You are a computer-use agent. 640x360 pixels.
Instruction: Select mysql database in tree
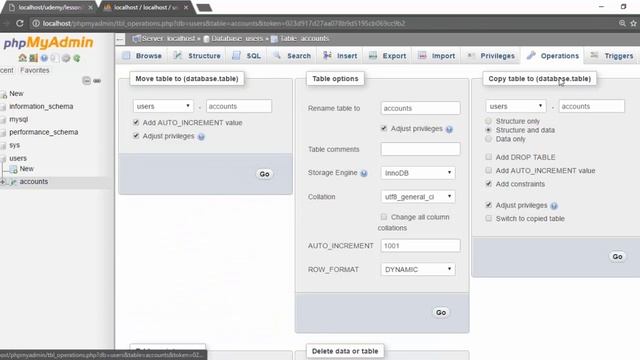tap(18, 119)
